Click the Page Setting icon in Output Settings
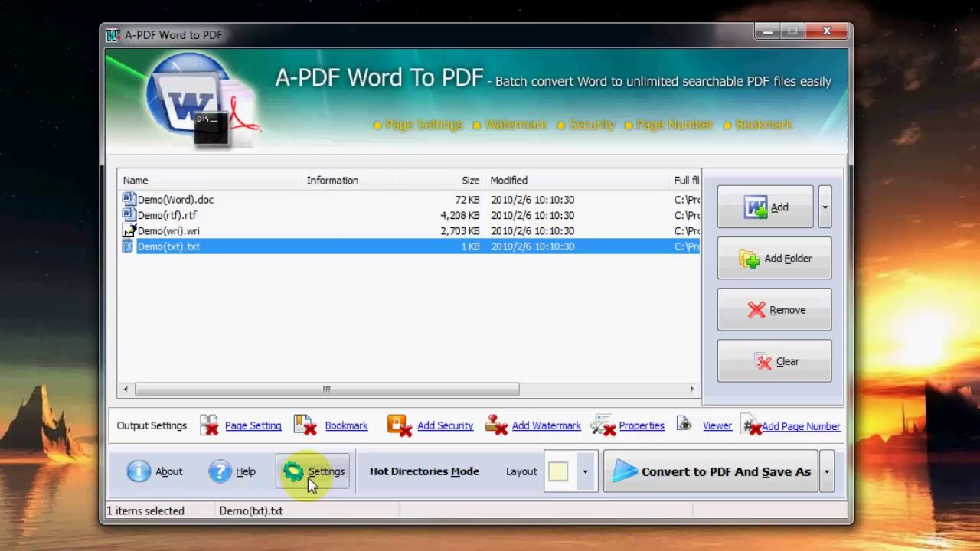 209,425
